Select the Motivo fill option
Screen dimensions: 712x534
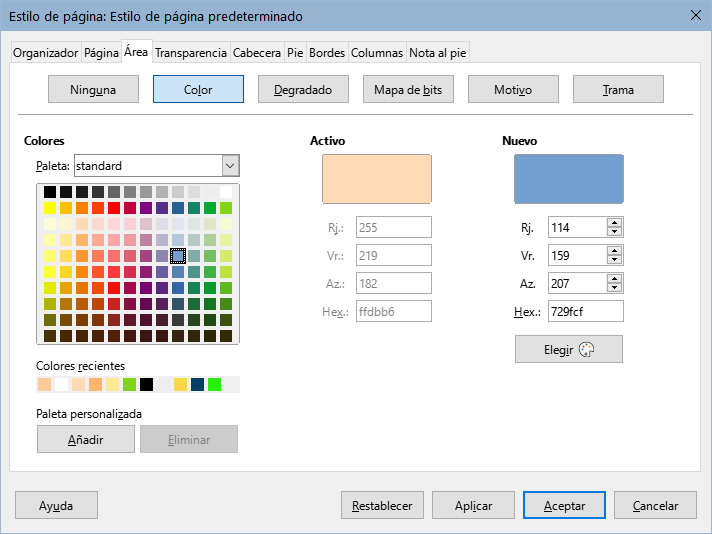[513, 89]
